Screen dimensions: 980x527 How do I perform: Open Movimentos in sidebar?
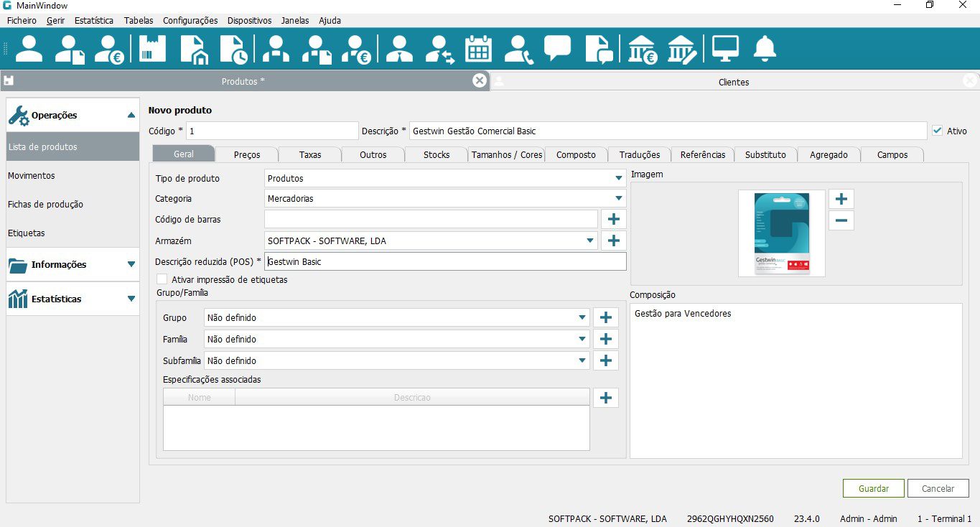click(73, 175)
